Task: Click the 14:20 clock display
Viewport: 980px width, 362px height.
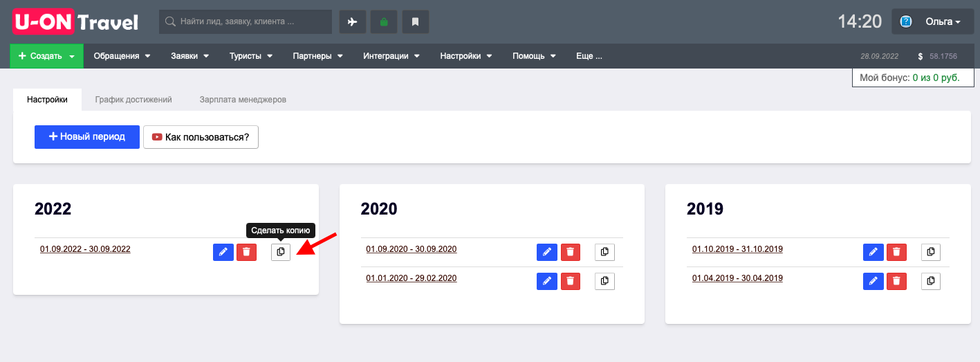Action: pos(860,21)
